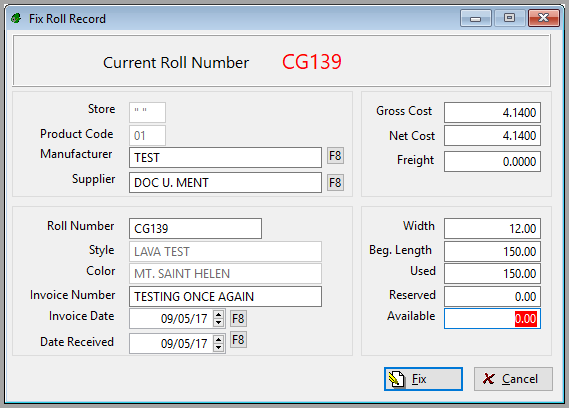This screenshot has height=408, width=569.
Task: Click the Used field showing 150.00
Action: pos(492,273)
